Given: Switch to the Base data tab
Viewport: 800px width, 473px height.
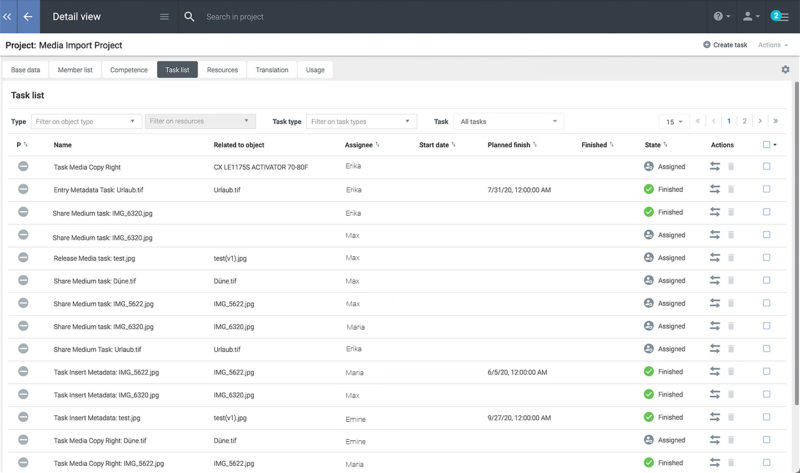Looking at the screenshot, I should click(26, 70).
